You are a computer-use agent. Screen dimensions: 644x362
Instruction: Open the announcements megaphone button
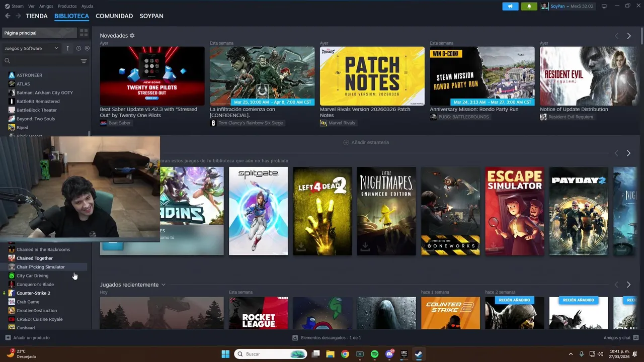point(510,6)
